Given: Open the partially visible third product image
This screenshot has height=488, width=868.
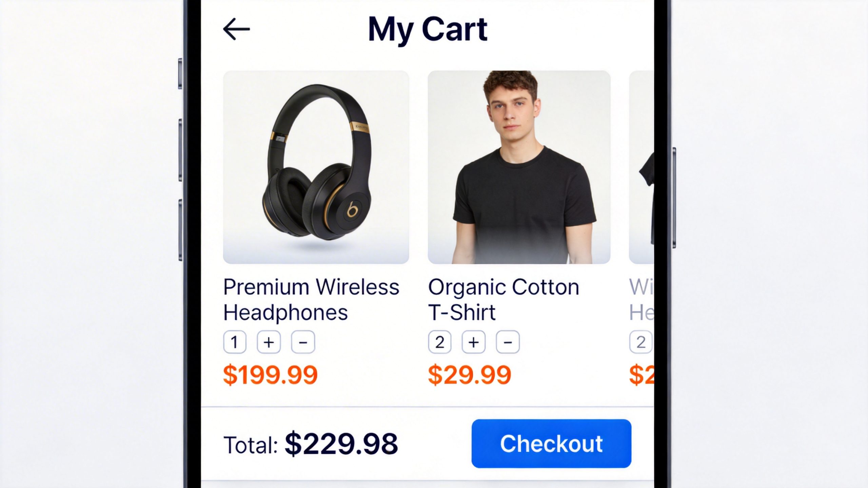Looking at the screenshot, I should (x=642, y=167).
